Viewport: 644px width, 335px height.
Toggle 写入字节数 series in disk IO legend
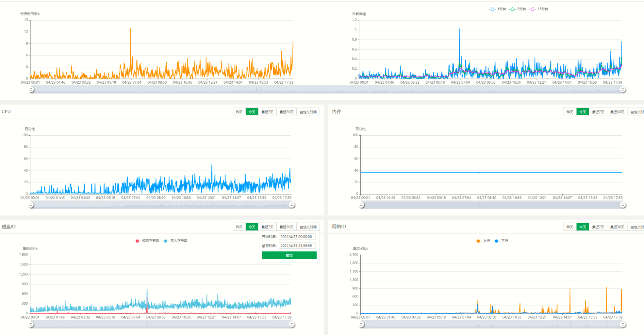[175, 241]
